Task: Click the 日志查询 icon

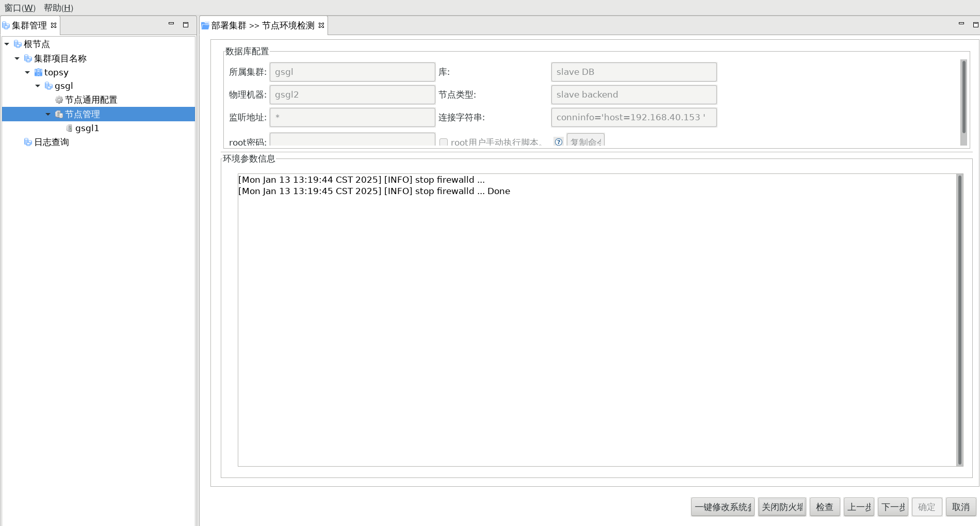Action: pos(28,142)
